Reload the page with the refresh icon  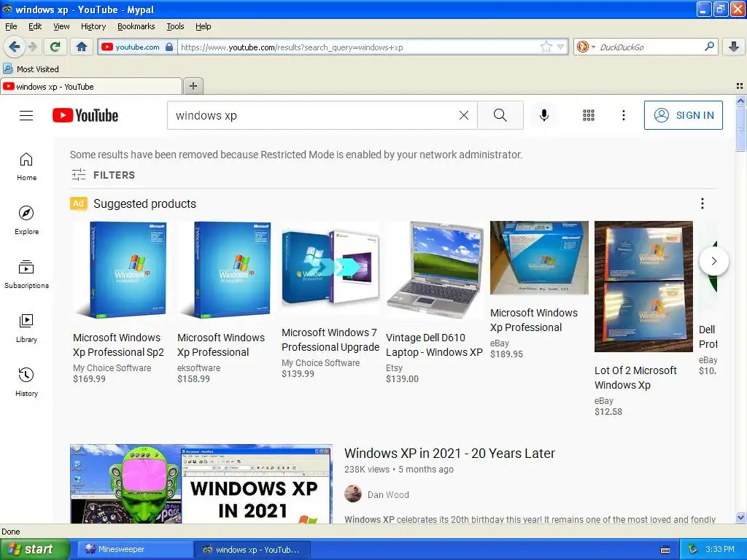point(55,47)
